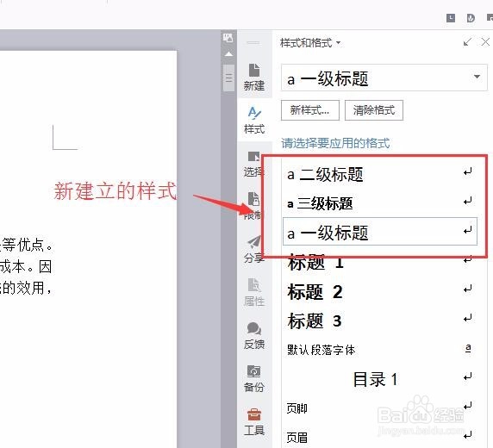This screenshot has width=493, height=448.
Task: Apply the 标题 2 style
Action: (x=380, y=291)
